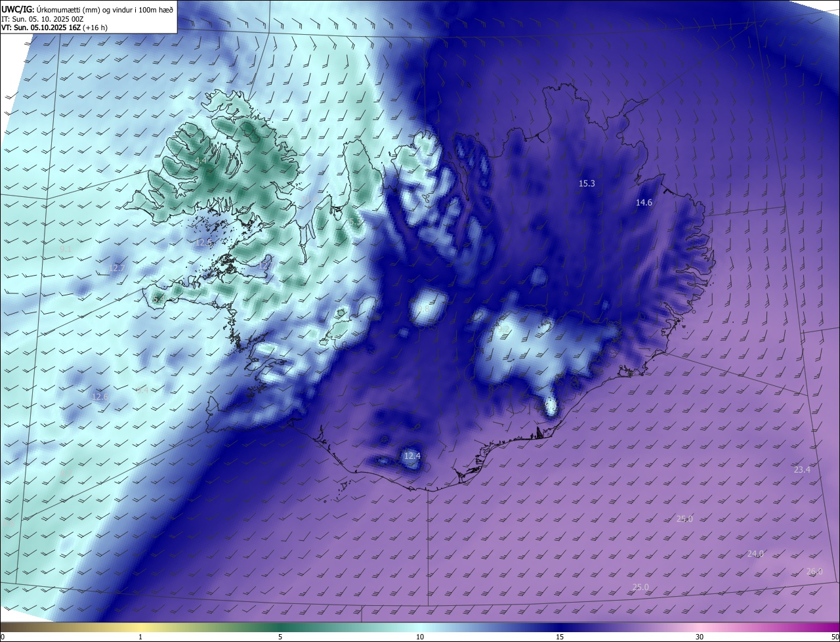Click the '10' tick on the color scale
This screenshot has height=642, width=840.
click(420, 637)
